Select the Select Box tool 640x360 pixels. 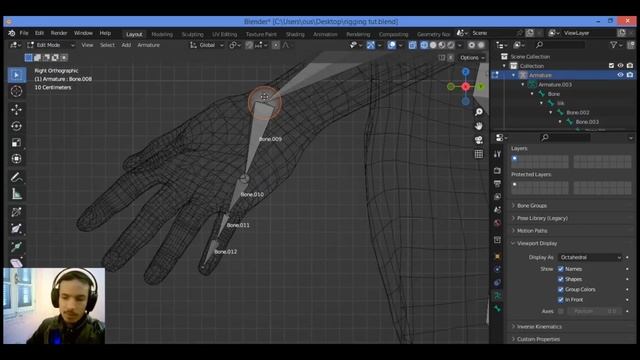point(16,75)
